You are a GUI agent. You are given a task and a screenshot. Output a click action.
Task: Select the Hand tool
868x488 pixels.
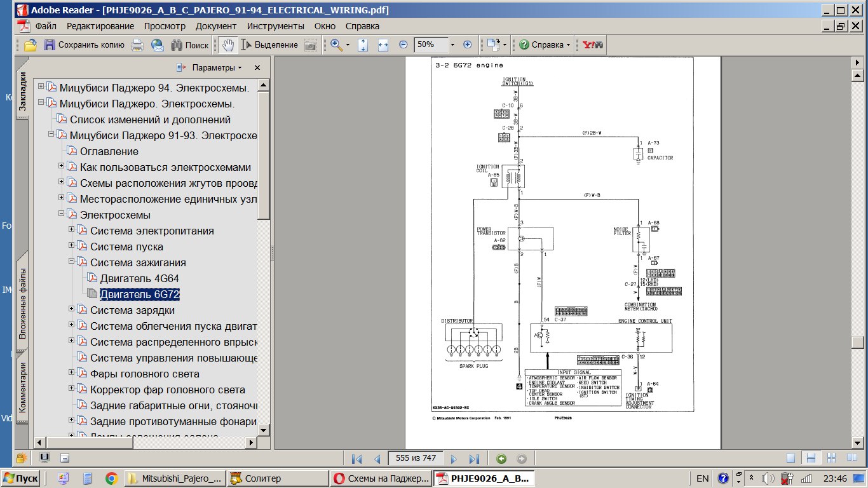pos(228,45)
